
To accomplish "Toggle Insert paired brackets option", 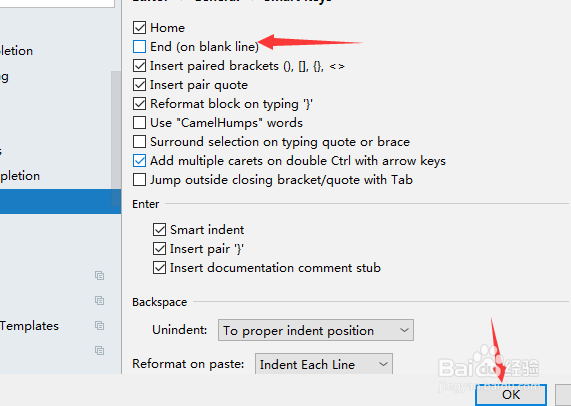I will pyautogui.click(x=139, y=66).
